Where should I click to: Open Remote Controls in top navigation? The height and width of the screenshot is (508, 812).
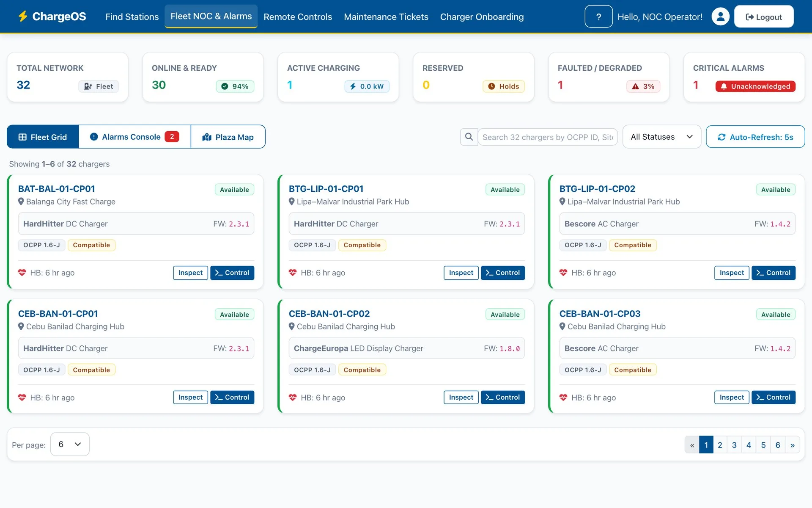(298, 17)
